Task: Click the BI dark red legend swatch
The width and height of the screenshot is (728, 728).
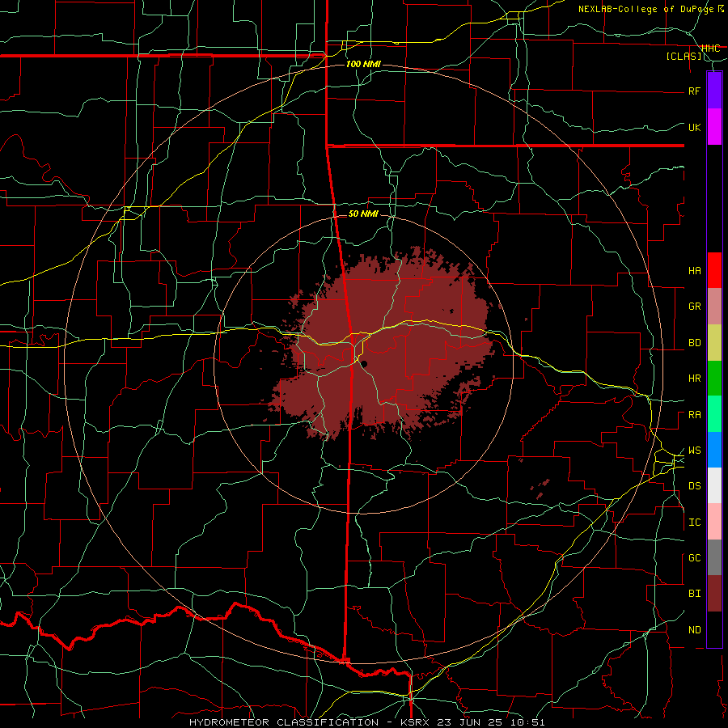Action: click(x=714, y=594)
